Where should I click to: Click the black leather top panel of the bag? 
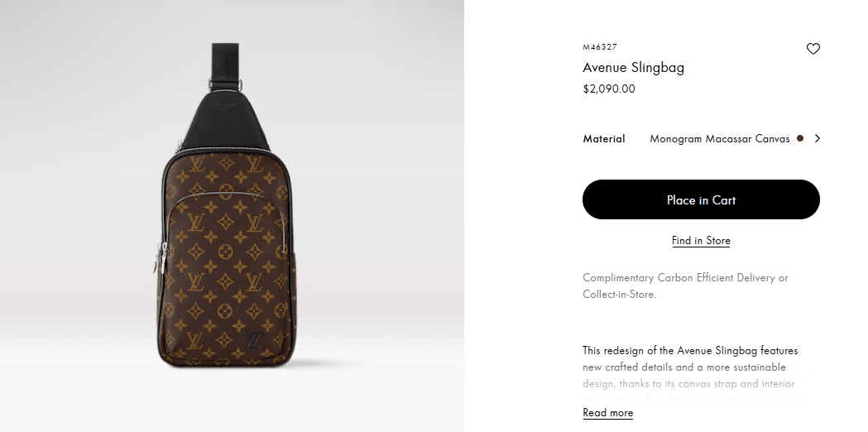(x=224, y=122)
